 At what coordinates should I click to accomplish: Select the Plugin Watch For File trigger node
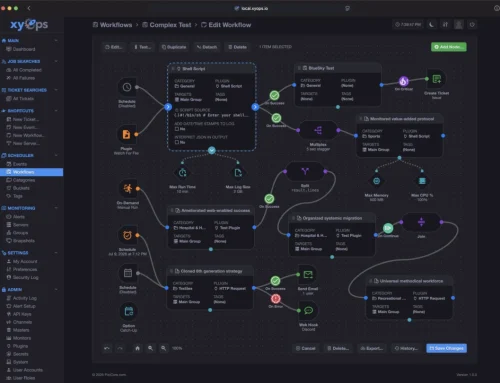[126, 134]
